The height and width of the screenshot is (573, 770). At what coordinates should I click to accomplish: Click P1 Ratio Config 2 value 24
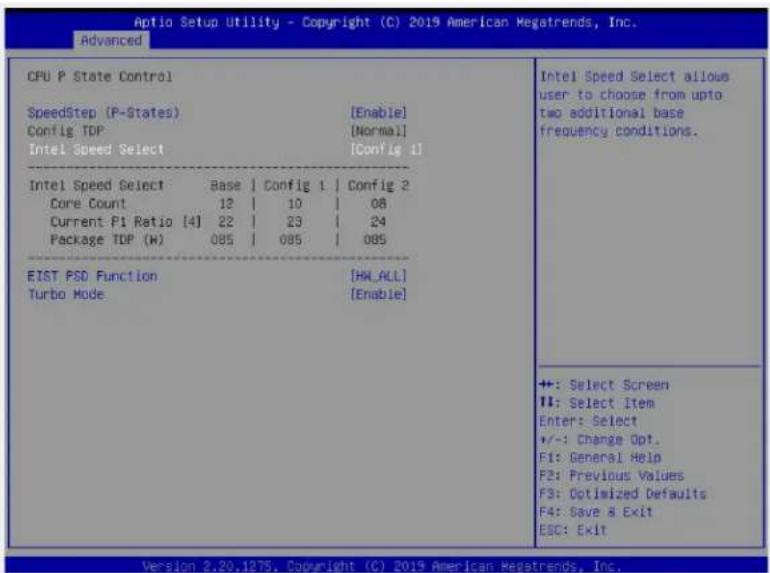coord(378,221)
